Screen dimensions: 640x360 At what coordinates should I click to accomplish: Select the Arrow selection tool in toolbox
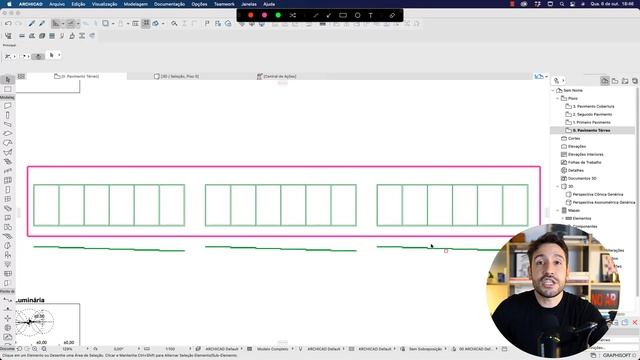[7, 80]
